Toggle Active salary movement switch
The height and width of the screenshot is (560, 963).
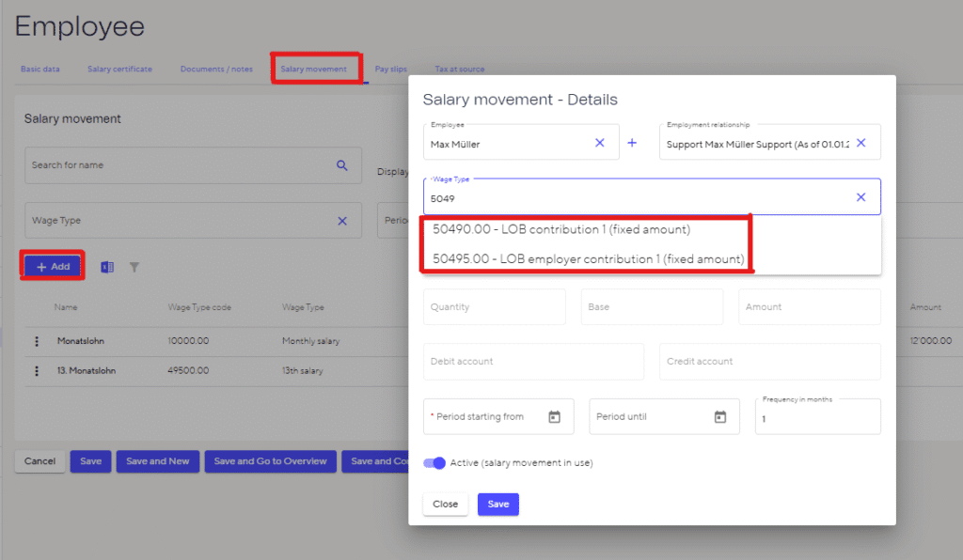coord(434,462)
